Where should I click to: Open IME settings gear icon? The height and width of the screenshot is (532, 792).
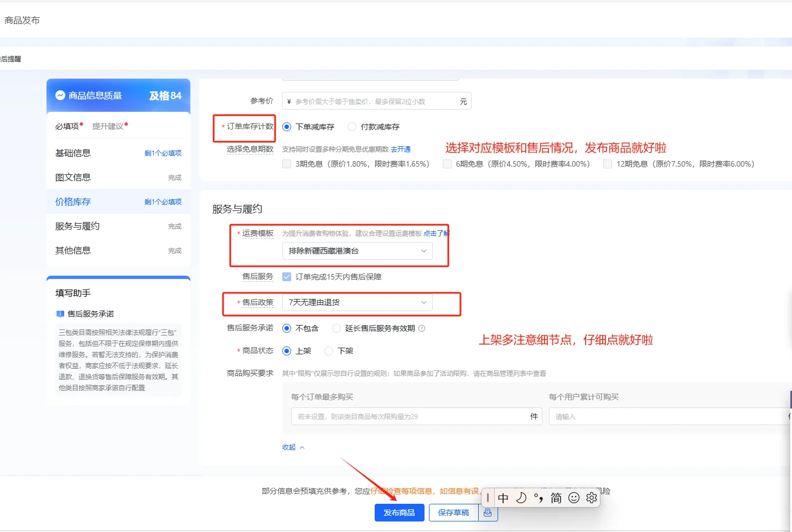click(x=592, y=498)
